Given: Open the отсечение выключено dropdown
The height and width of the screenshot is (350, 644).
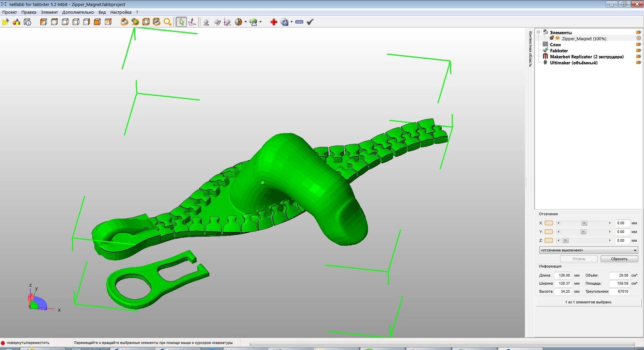Looking at the screenshot, I should point(589,250).
